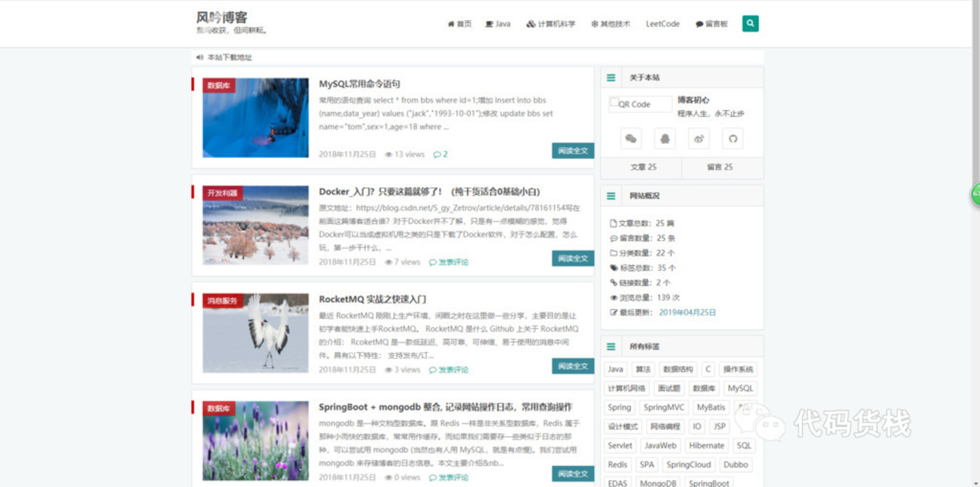Viewport: 980px width, 487px height.
Task: Click hamburger icon beside 关于本站
Action: pyautogui.click(x=611, y=78)
